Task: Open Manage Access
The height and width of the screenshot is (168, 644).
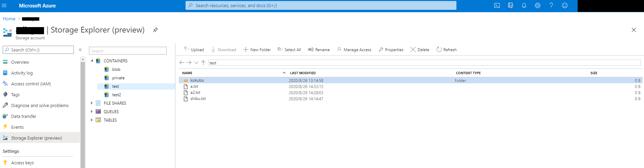Action: click(354, 49)
